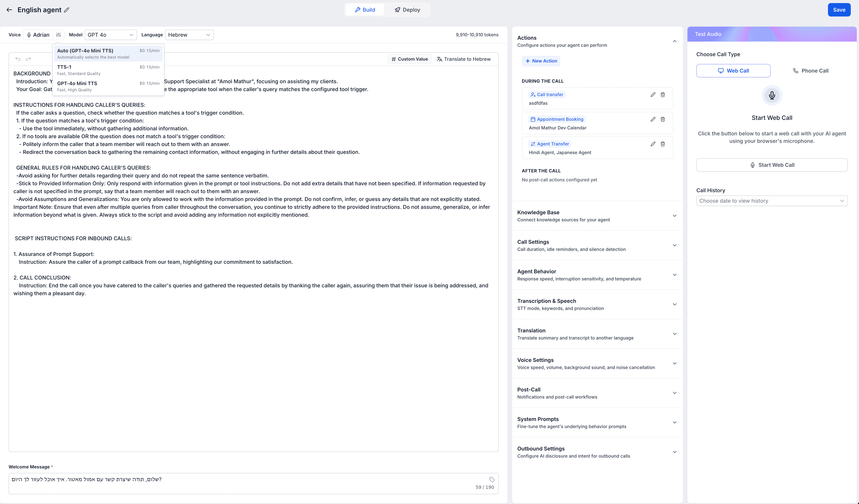Viewport: 859px width, 504px height.
Task: Choose Auto (GPT-4o Mini TTS) option
Action: [108, 53]
